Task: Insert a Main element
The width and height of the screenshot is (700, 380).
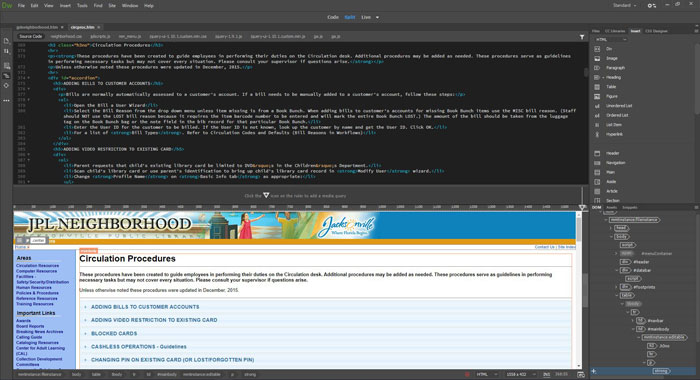Action: (610, 172)
